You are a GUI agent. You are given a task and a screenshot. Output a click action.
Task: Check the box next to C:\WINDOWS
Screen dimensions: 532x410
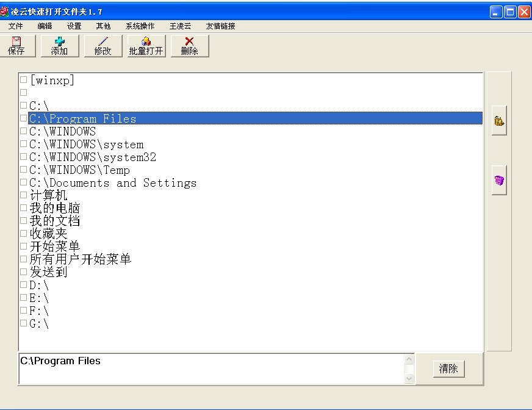coord(23,131)
